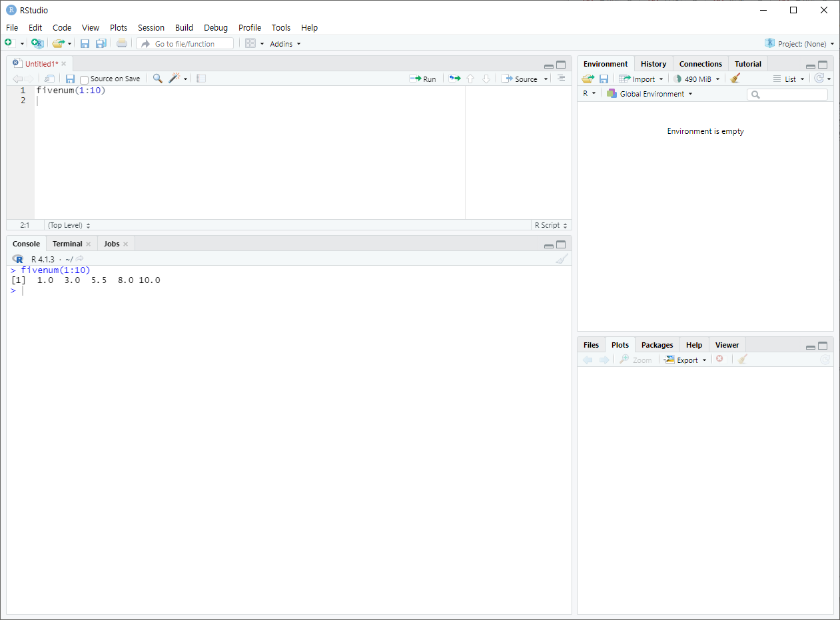Click the Run button in editor
Image resolution: width=840 pixels, height=620 pixels.
(x=423, y=79)
